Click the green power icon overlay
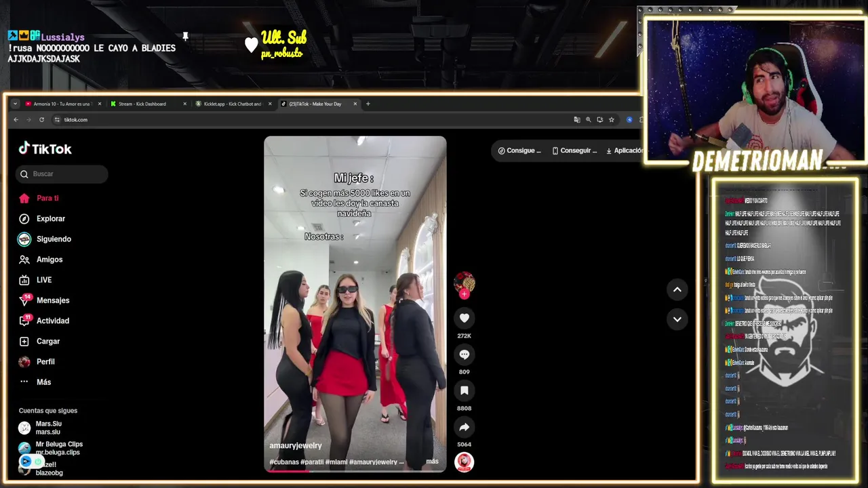 coord(38,462)
